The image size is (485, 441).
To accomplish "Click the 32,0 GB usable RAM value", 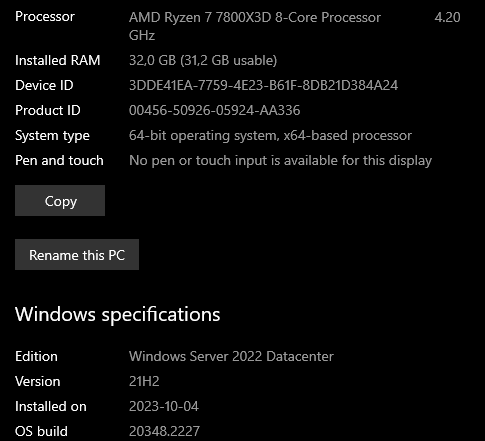I will click(203, 60).
